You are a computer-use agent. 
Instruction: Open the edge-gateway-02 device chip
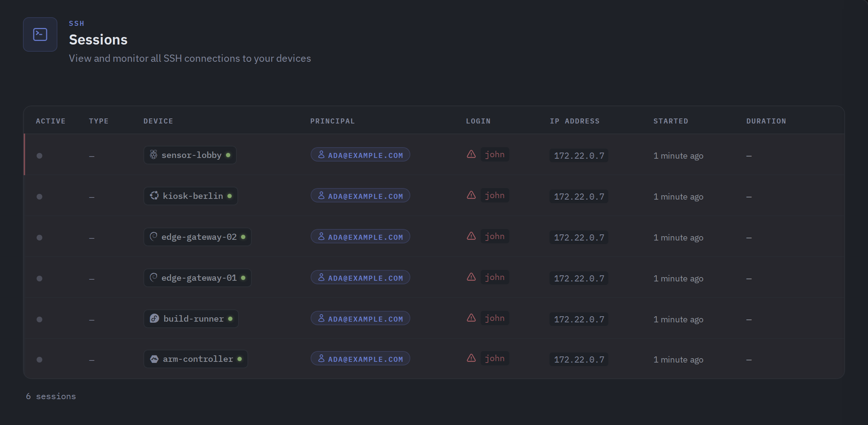coord(198,237)
